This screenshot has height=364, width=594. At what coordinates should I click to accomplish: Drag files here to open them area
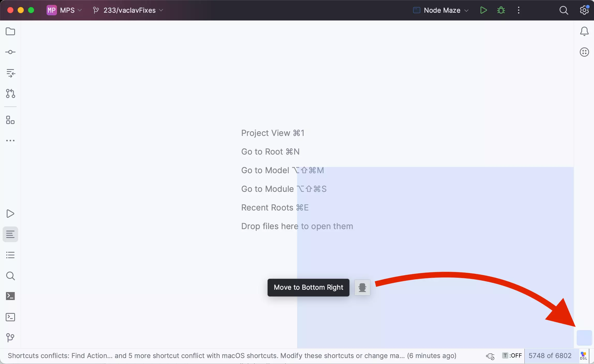[297, 226]
